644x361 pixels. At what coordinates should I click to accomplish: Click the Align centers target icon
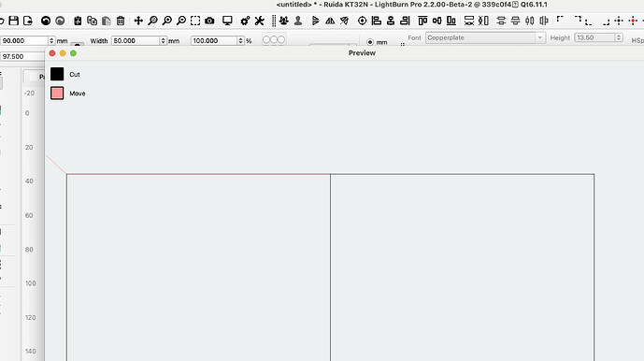[362, 21]
